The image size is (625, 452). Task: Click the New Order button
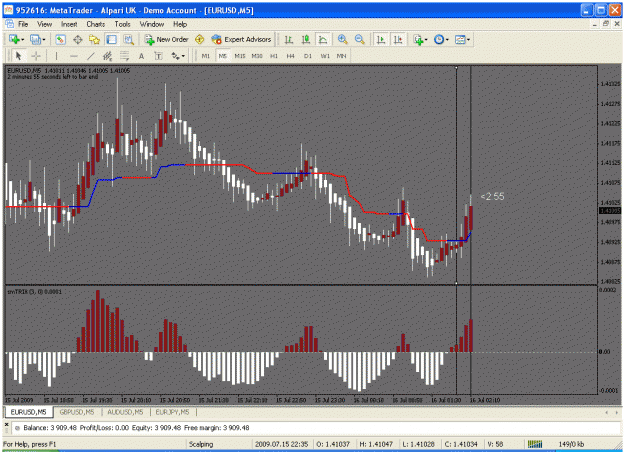pos(167,39)
